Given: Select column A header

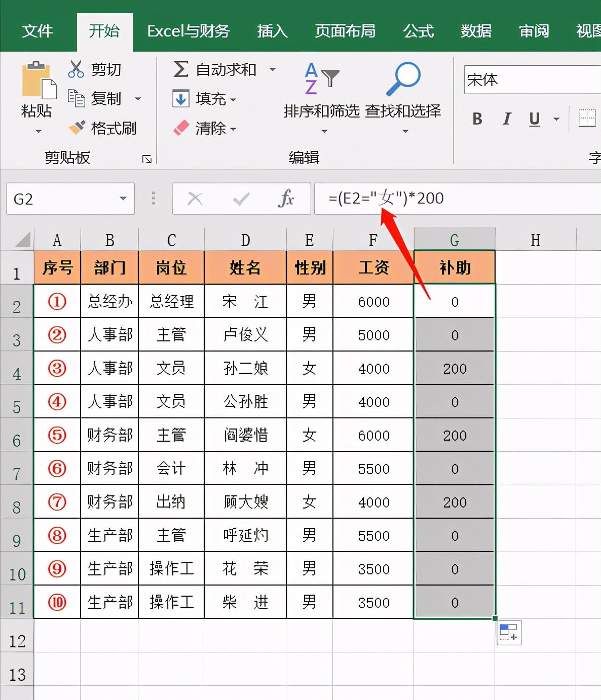Looking at the screenshot, I should [x=57, y=240].
